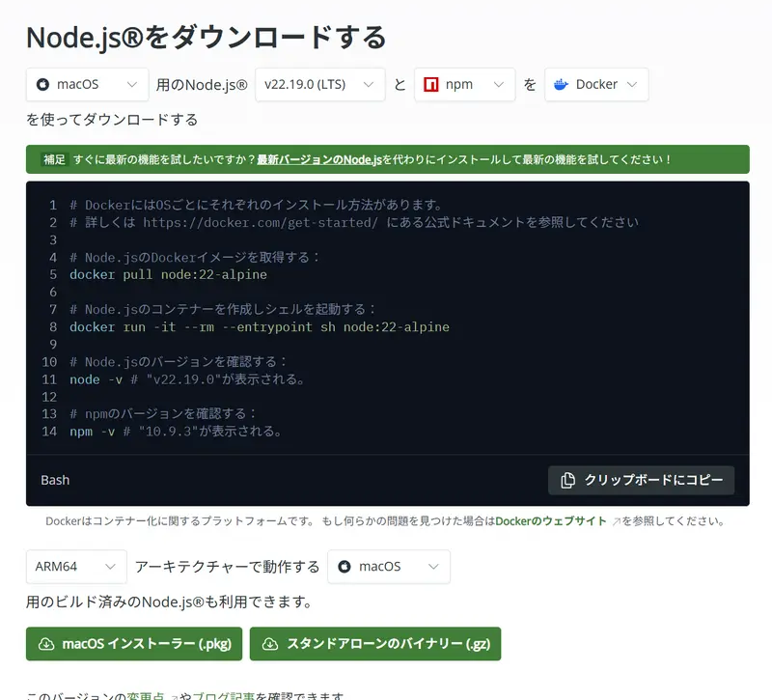Click the copy icon beside クリップボードにコピー
The image size is (772, 700).
567,480
